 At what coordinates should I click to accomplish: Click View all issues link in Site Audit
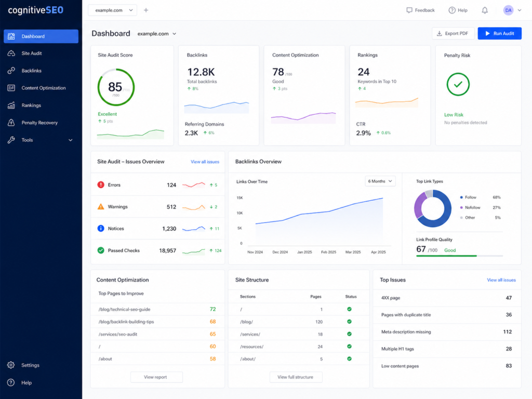click(x=205, y=162)
